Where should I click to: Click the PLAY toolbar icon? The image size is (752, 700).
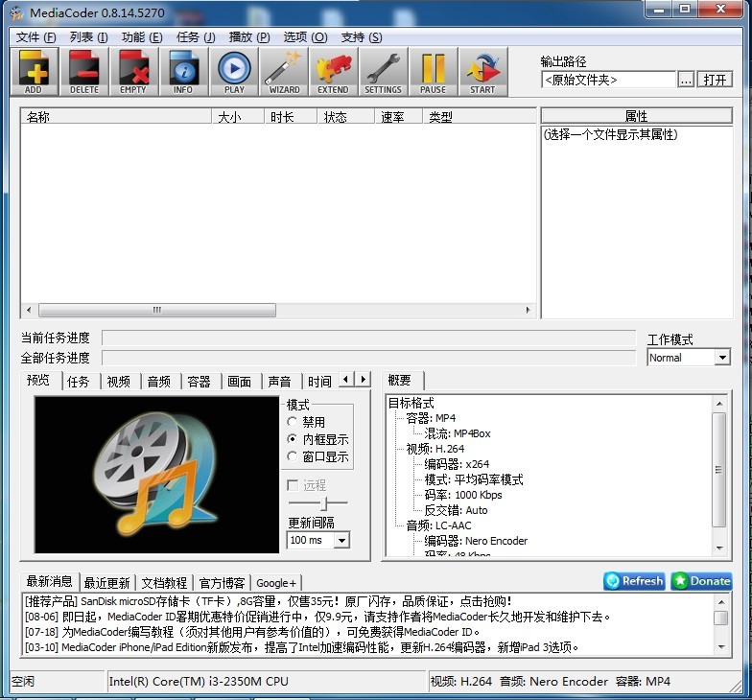click(234, 72)
